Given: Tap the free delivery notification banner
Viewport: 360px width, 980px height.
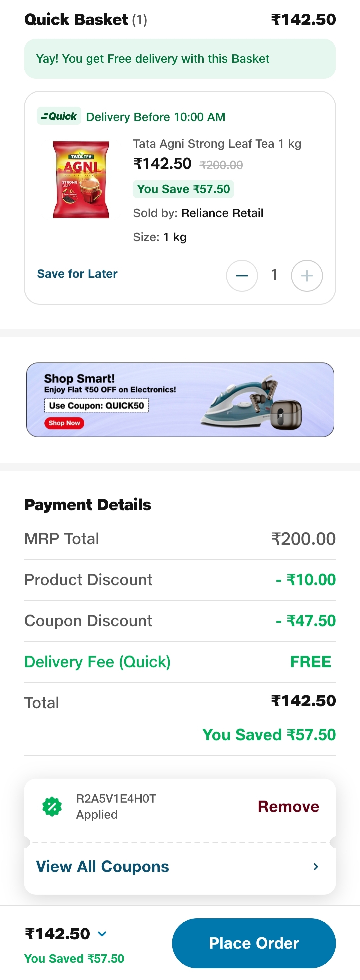Looking at the screenshot, I should click(x=180, y=59).
